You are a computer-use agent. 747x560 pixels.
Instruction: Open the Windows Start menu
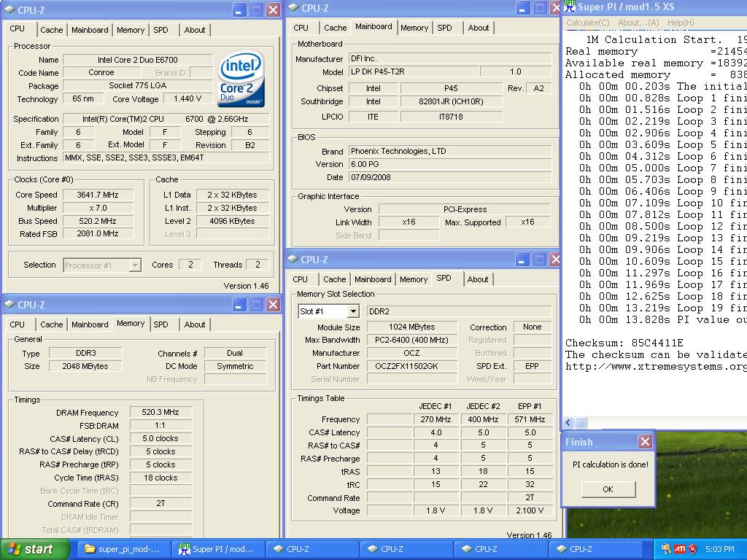tap(34, 549)
